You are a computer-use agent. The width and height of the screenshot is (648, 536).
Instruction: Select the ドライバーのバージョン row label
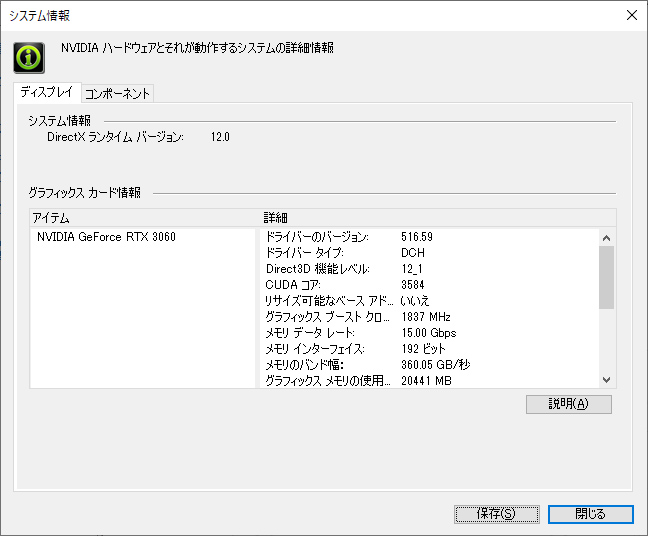click(317, 237)
